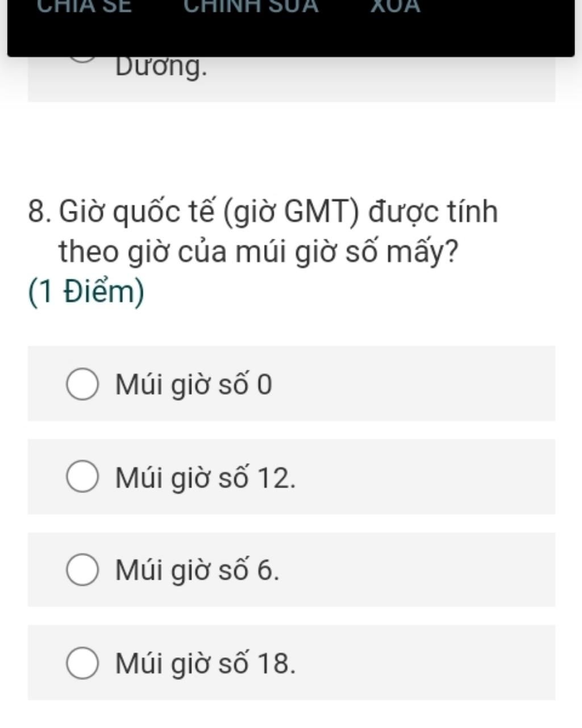
Task: Click the question 8 GMT prompt text
Action: [x=263, y=231]
